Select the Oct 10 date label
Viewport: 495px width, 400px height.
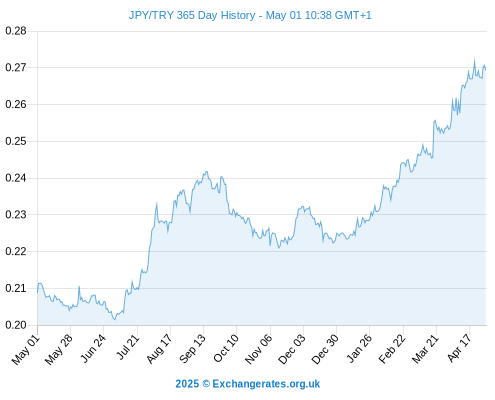pyautogui.click(x=226, y=349)
